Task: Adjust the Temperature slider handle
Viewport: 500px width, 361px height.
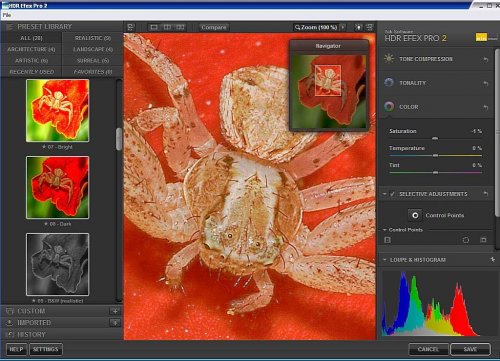Action: coord(435,155)
